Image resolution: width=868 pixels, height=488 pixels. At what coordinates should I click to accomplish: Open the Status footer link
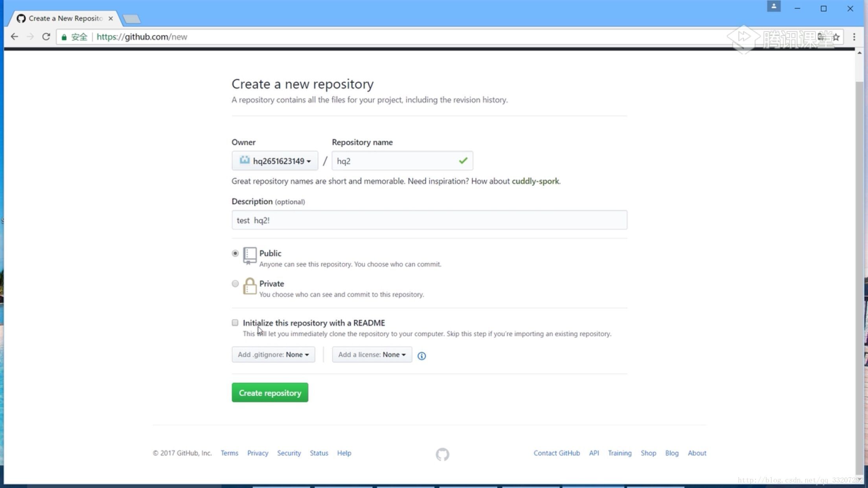[319, 453]
